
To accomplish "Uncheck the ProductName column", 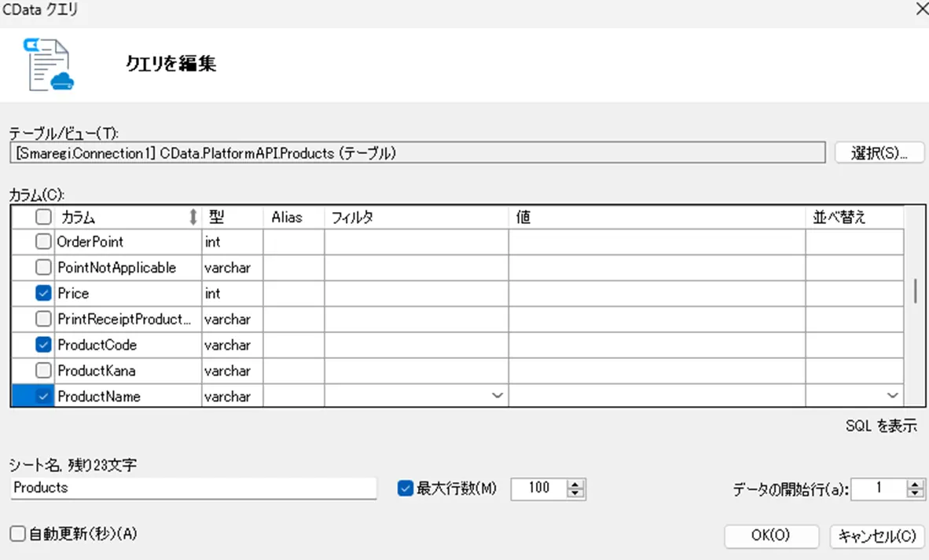I will coord(44,396).
